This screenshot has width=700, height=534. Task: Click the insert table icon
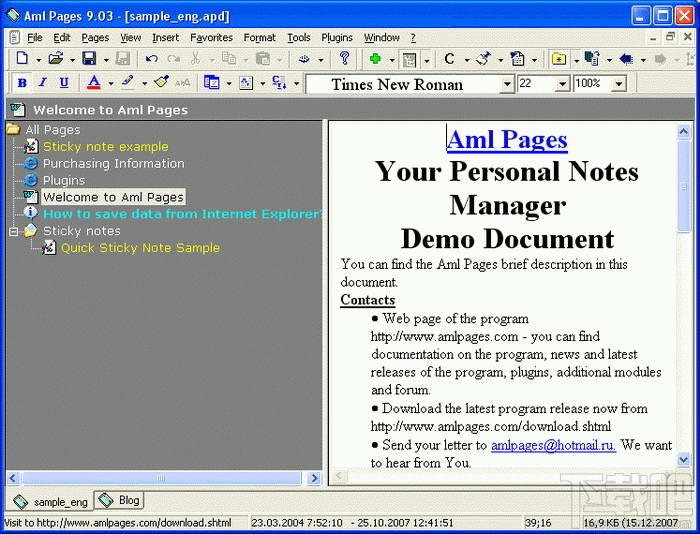pos(212,82)
